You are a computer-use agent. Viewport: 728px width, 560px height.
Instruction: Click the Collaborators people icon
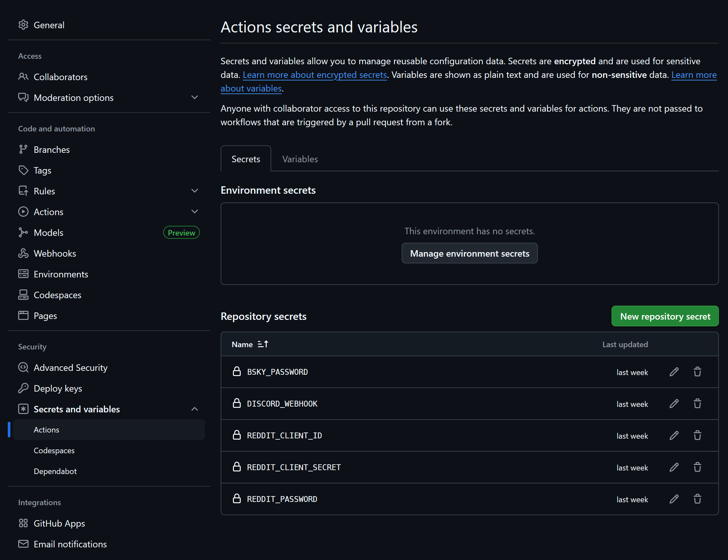pos(23,77)
